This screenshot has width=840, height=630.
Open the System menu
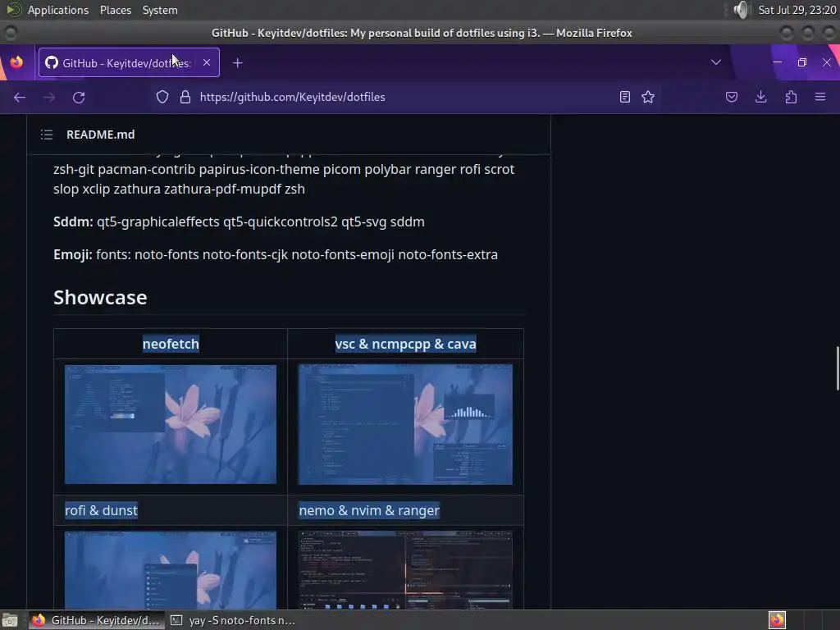pyautogui.click(x=160, y=10)
